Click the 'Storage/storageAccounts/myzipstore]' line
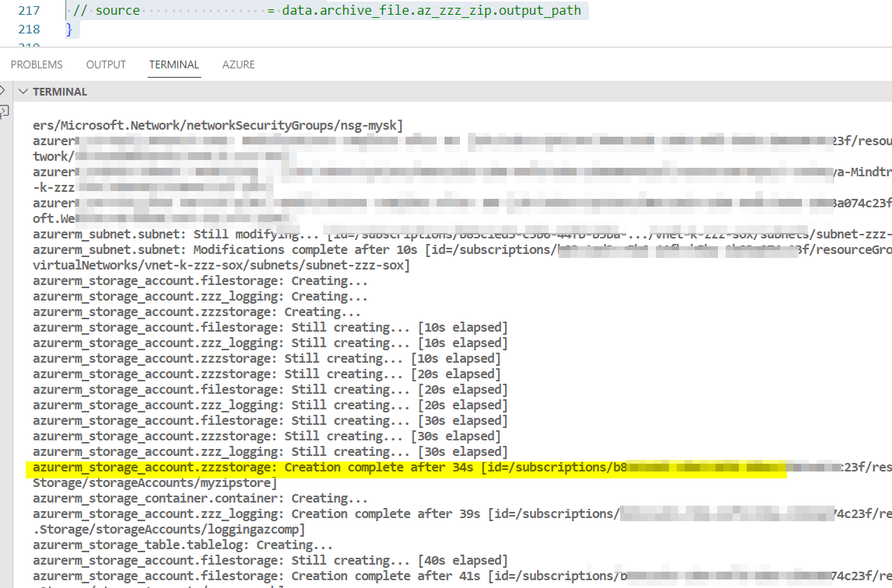Viewport: 892px width, 588px height. [x=155, y=483]
